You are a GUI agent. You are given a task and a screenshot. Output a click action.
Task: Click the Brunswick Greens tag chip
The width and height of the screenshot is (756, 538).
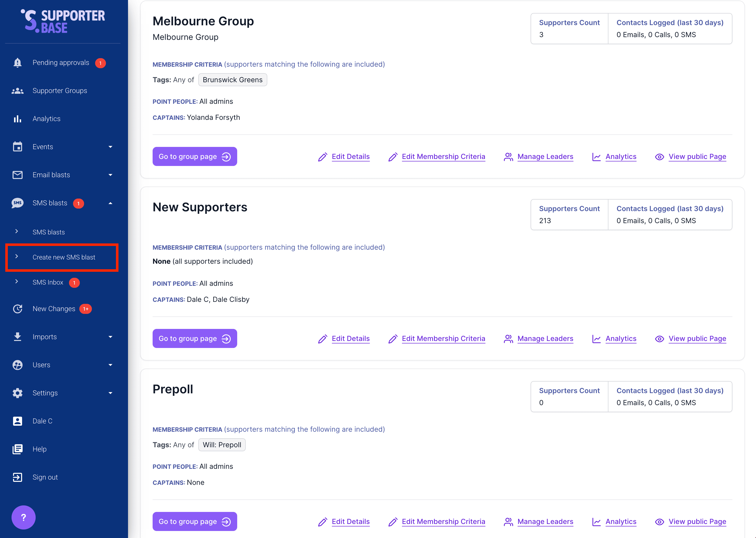click(232, 80)
